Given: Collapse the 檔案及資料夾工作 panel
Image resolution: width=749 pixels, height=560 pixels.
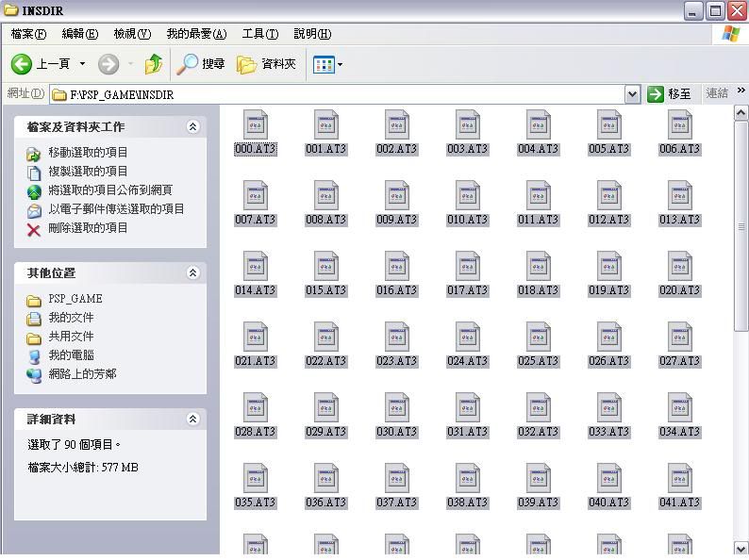Looking at the screenshot, I should (193, 126).
